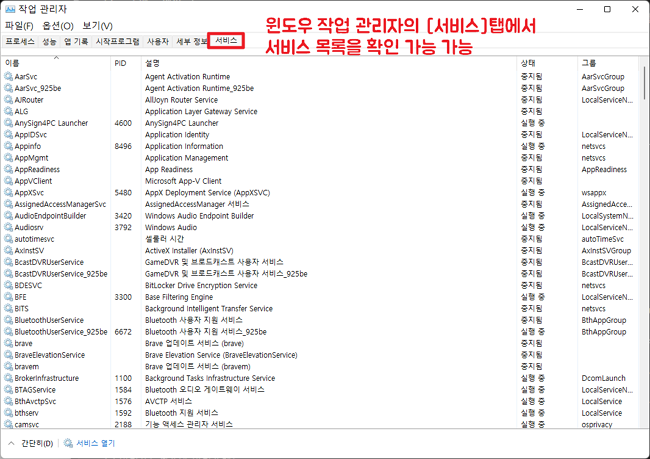Select the 서비스 tab

[226, 41]
